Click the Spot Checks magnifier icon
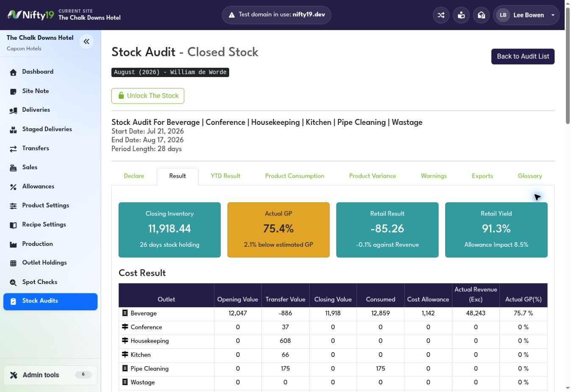The width and height of the screenshot is (571, 392). pos(13,282)
